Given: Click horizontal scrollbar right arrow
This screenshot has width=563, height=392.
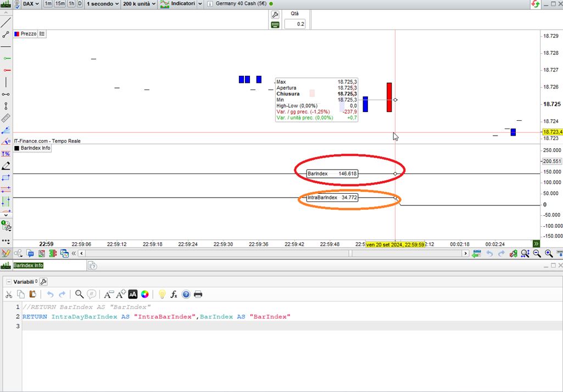Looking at the screenshot, I should coord(465,254).
